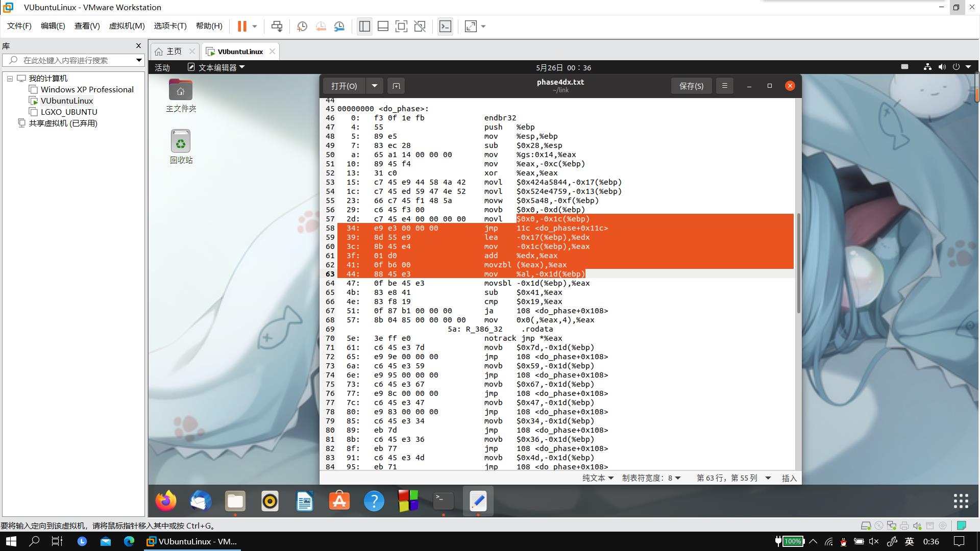The image size is (980, 551).
Task: Open the 选项卡(T) menu
Action: pyautogui.click(x=170, y=26)
